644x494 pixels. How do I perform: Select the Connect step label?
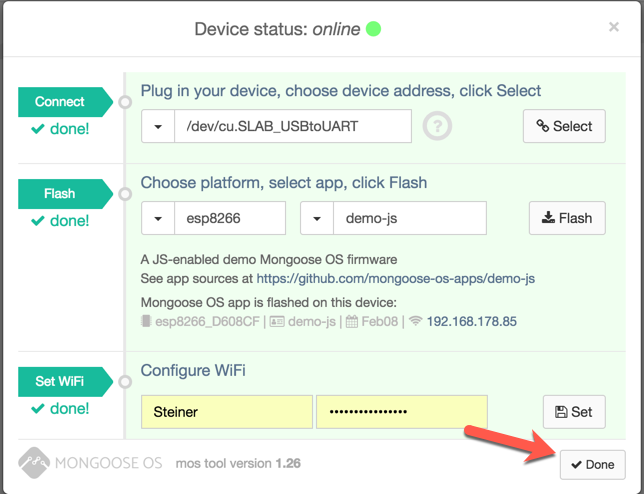click(x=65, y=102)
